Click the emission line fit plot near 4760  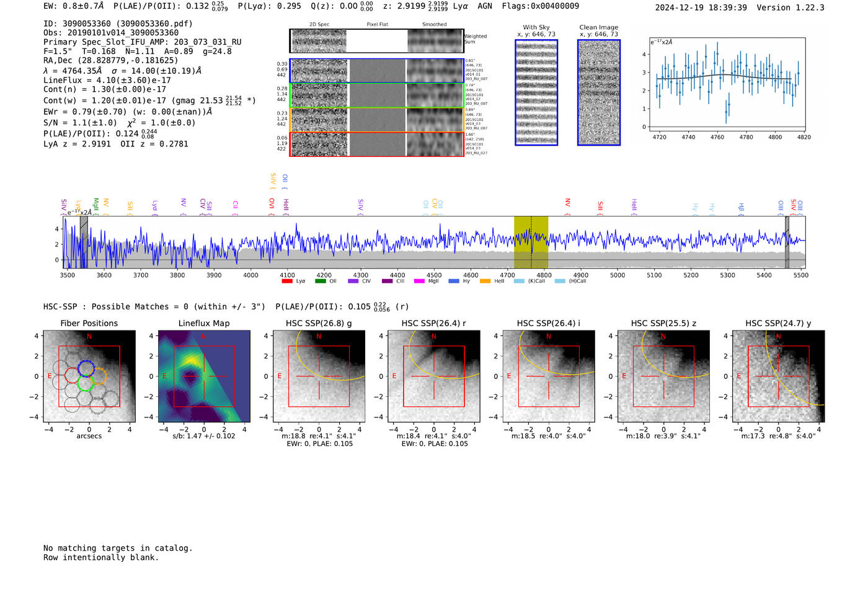(727, 84)
